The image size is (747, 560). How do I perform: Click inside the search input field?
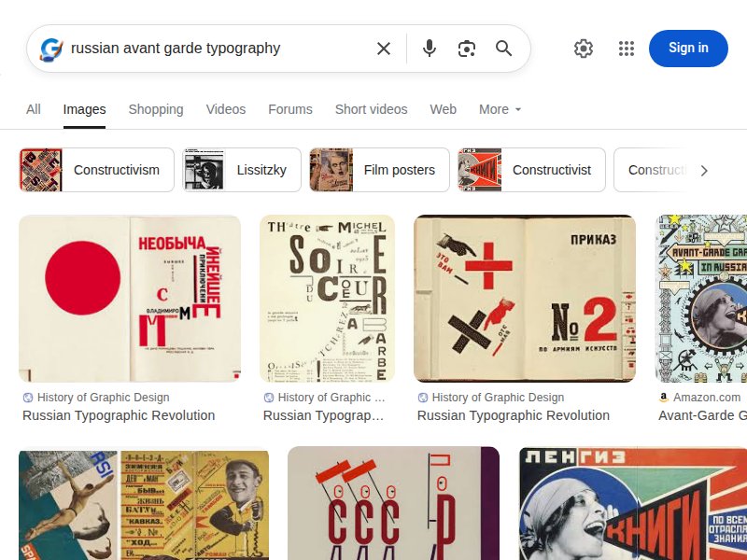click(215, 49)
